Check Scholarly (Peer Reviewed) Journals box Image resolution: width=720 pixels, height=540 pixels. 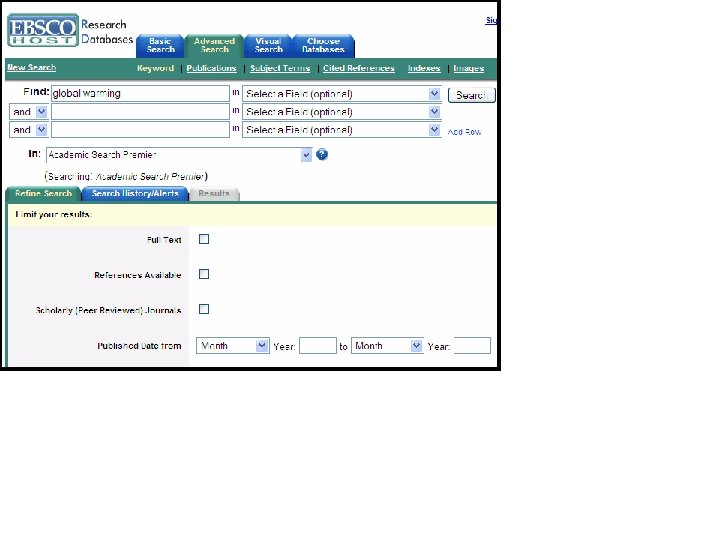(204, 309)
